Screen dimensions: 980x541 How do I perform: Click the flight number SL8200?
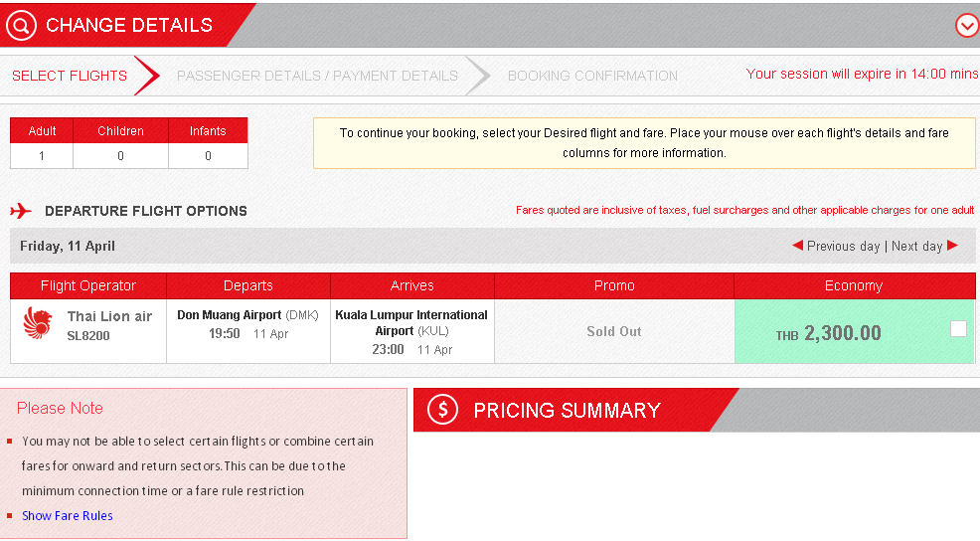88,336
